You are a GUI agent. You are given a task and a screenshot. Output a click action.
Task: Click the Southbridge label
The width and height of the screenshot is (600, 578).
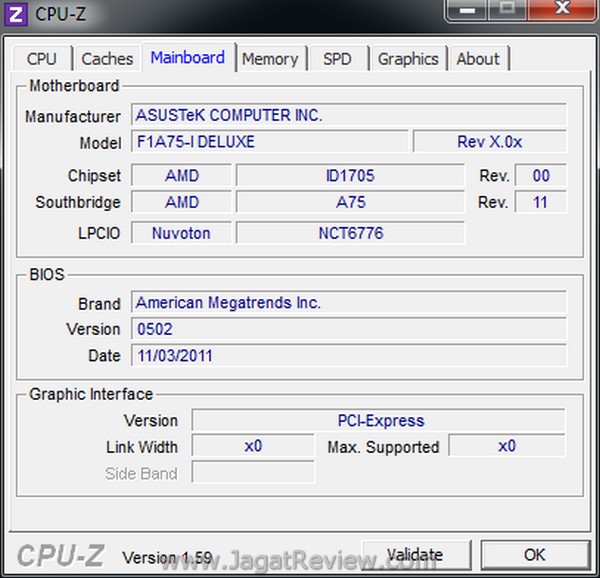coord(78,203)
